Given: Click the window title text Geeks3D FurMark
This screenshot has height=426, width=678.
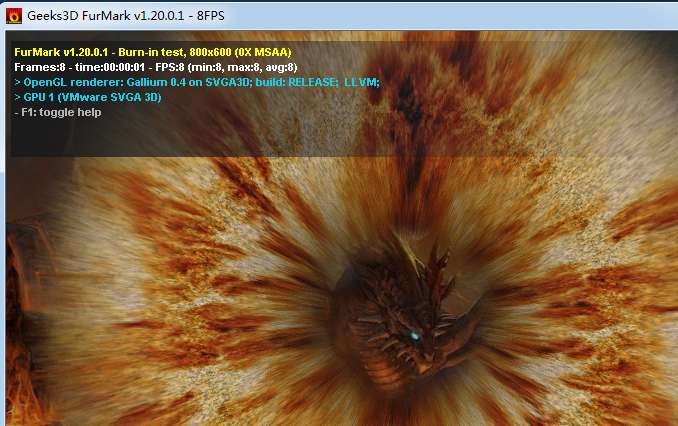Looking at the screenshot, I should (78, 16).
